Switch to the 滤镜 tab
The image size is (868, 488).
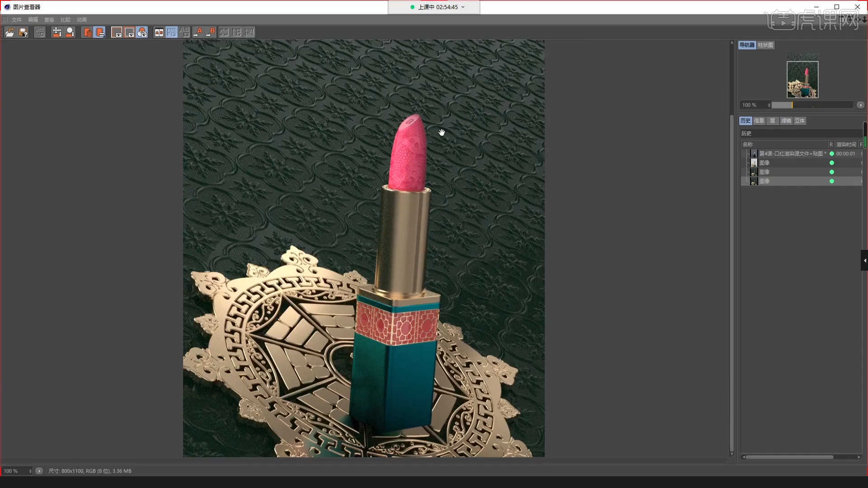pos(786,121)
